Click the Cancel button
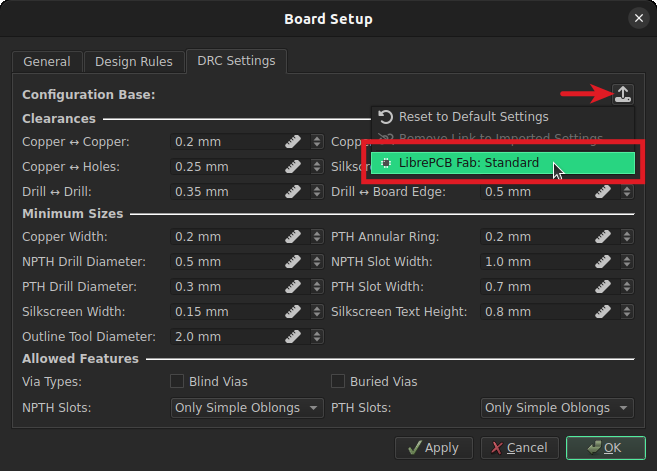 coord(520,448)
